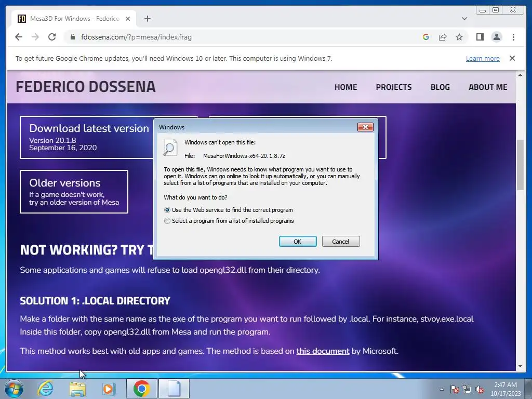Cancel the Windows file dialog
Viewport: 532px width, 399px height.
[341, 241]
